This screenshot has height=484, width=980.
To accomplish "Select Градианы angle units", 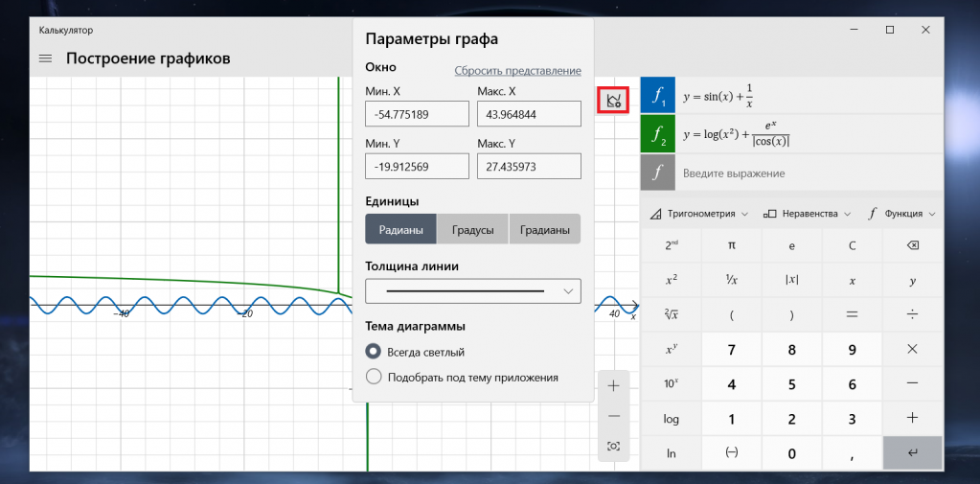I will pos(545,229).
